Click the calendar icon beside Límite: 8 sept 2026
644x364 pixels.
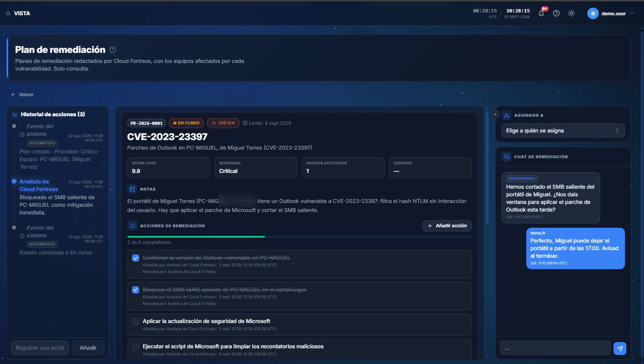(x=245, y=123)
